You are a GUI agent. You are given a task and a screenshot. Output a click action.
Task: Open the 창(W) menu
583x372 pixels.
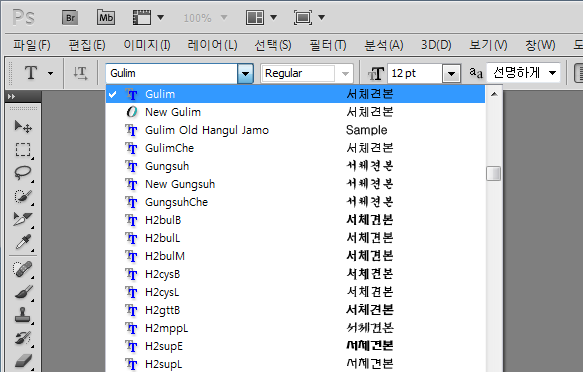(540, 45)
